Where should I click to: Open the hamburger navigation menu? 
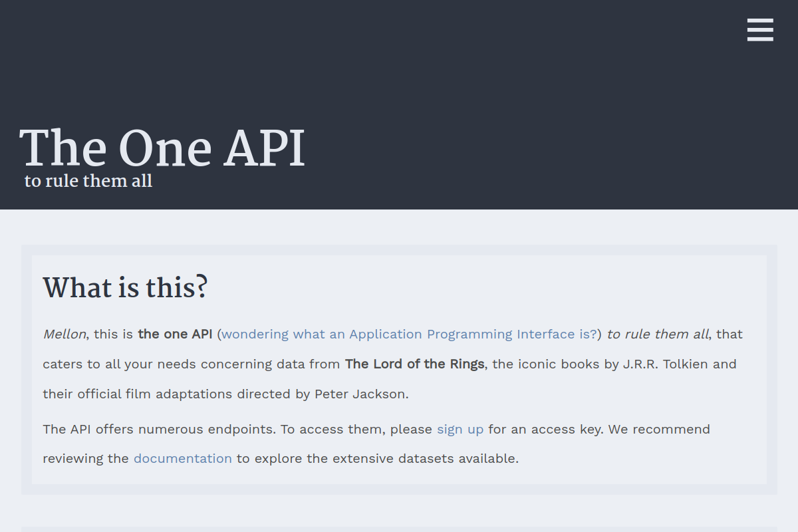pos(760,30)
